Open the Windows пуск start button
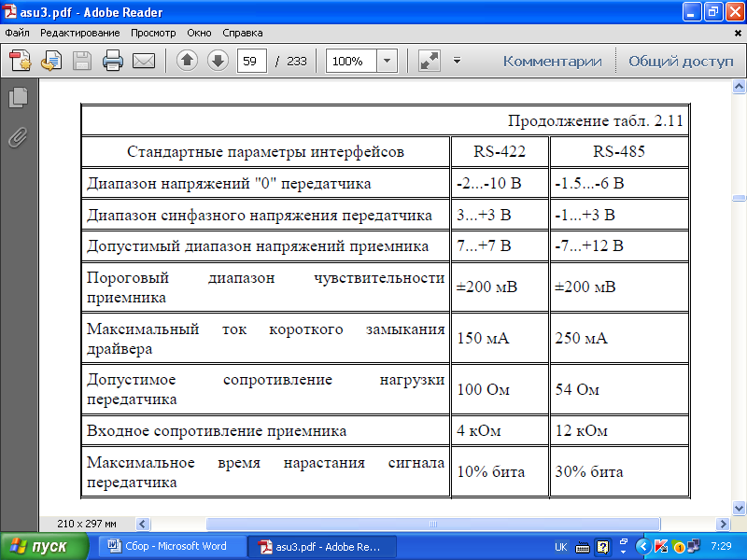 point(44,546)
